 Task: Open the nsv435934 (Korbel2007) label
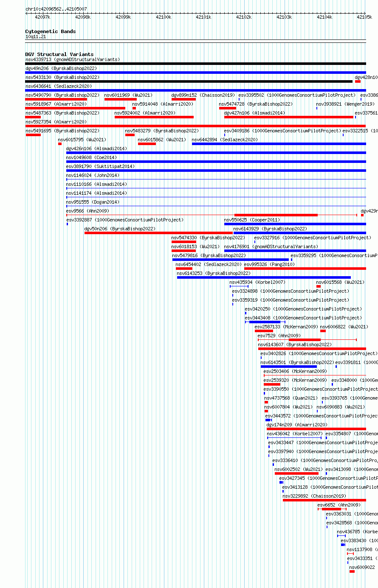257,282
